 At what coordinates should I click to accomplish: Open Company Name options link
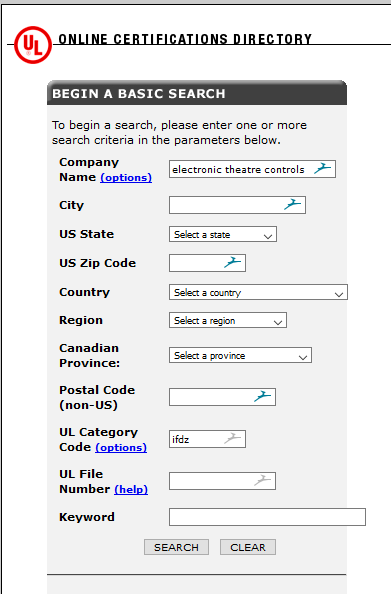coord(126,177)
